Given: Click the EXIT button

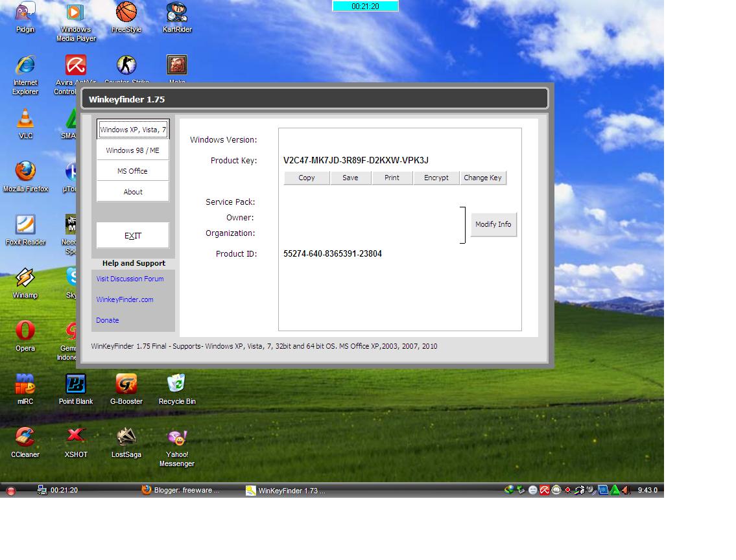Looking at the screenshot, I should [133, 235].
